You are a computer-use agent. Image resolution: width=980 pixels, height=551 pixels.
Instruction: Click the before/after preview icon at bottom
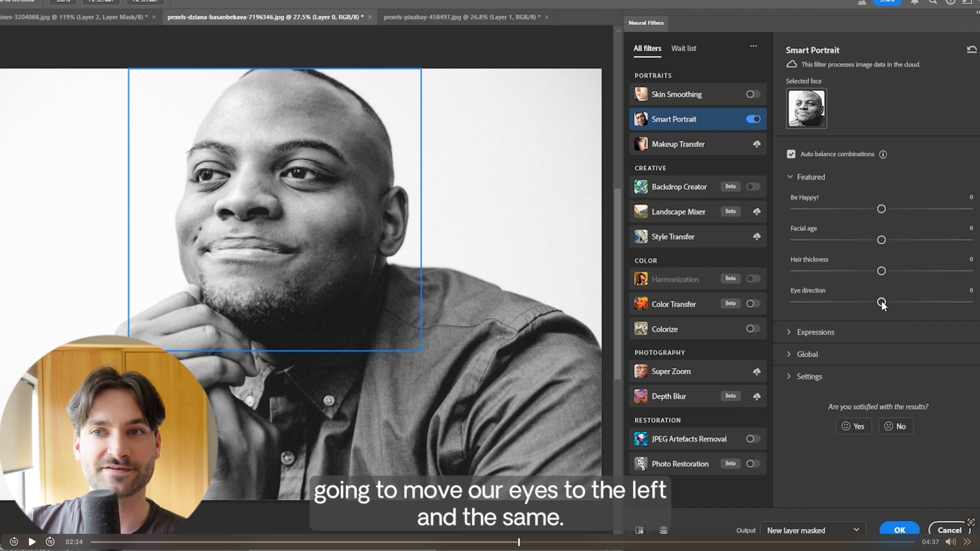click(639, 530)
